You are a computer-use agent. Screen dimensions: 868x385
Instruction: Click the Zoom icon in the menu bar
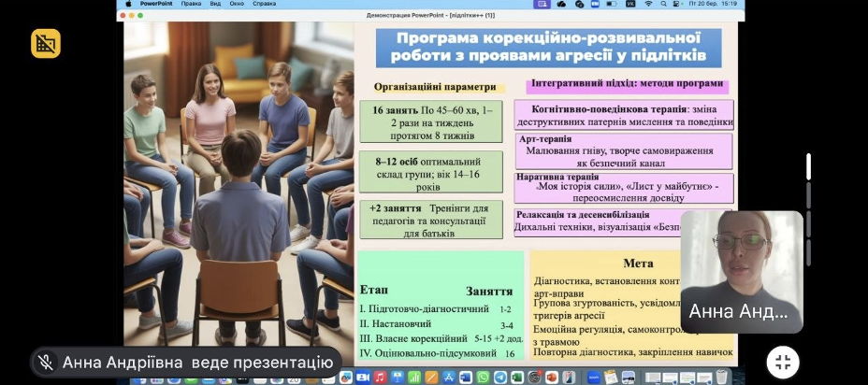tap(595, 4)
